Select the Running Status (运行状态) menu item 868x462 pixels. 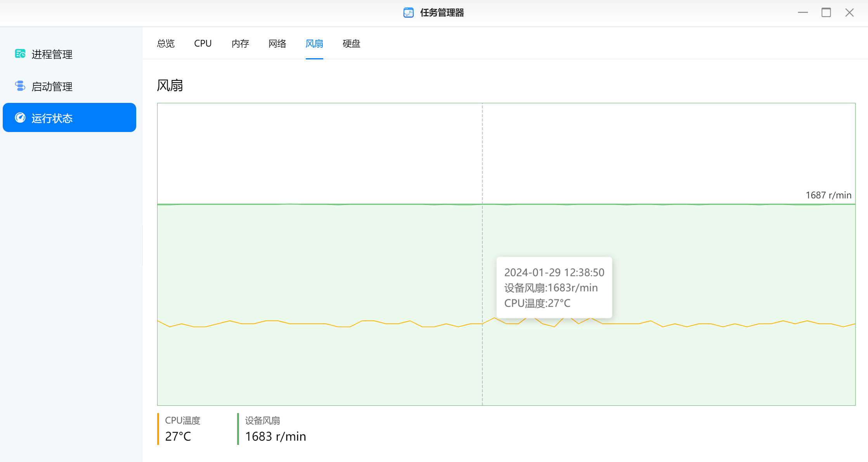click(x=52, y=118)
